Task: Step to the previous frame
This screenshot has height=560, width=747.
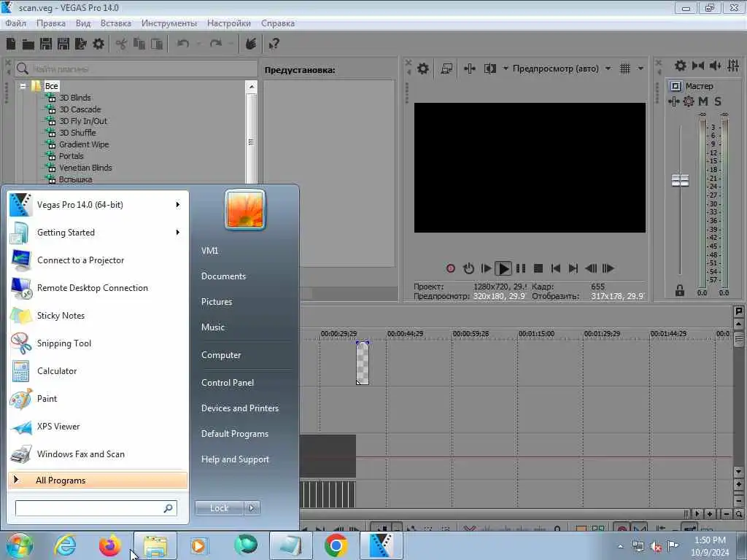Action: pyautogui.click(x=591, y=268)
